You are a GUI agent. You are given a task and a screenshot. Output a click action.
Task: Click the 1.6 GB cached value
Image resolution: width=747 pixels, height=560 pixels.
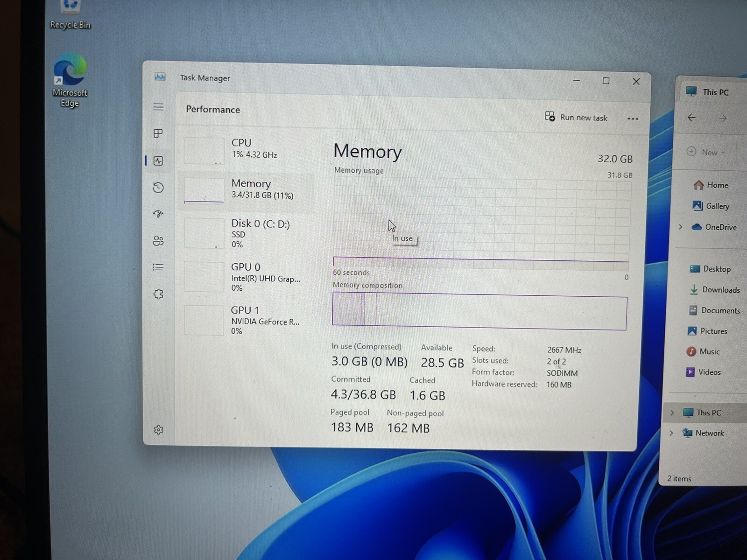pyautogui.click(x=427, y=395)
